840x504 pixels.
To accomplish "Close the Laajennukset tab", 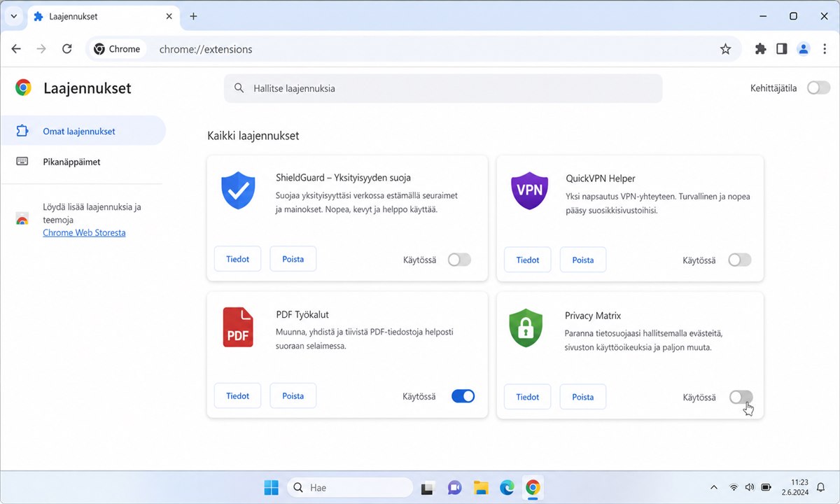I will (170, 16).
